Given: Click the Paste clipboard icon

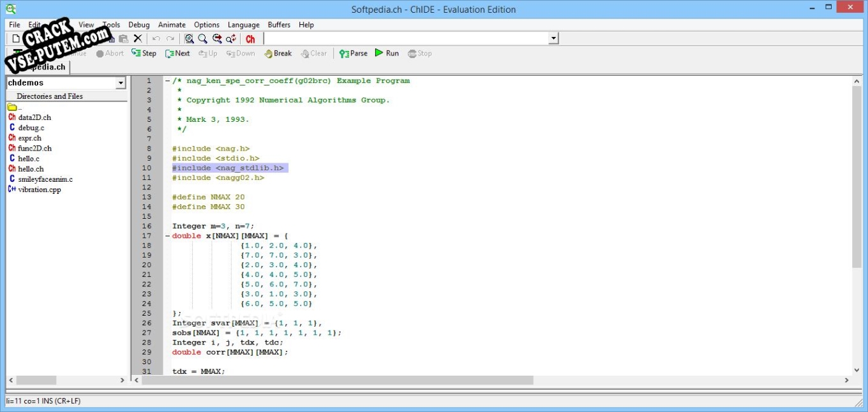Looking at the screenshot, I should [124, 39].
